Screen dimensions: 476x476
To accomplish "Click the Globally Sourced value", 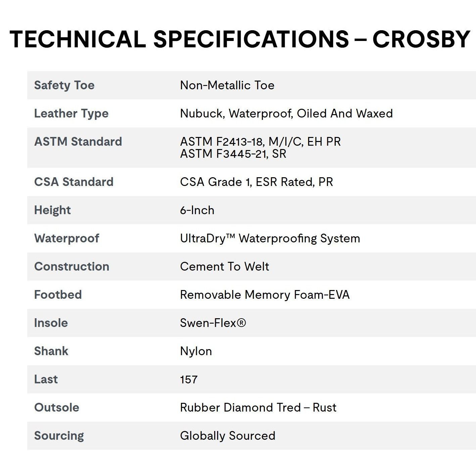I will 228,436.
